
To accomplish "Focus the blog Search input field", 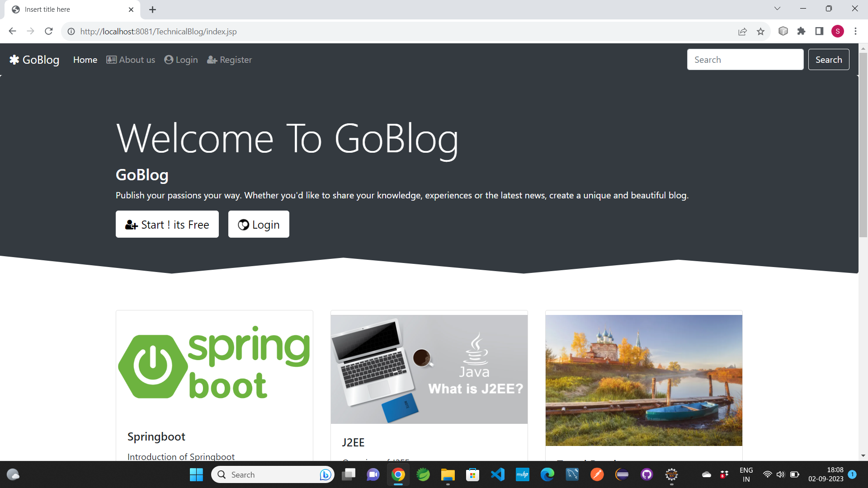I will (745, 60).
